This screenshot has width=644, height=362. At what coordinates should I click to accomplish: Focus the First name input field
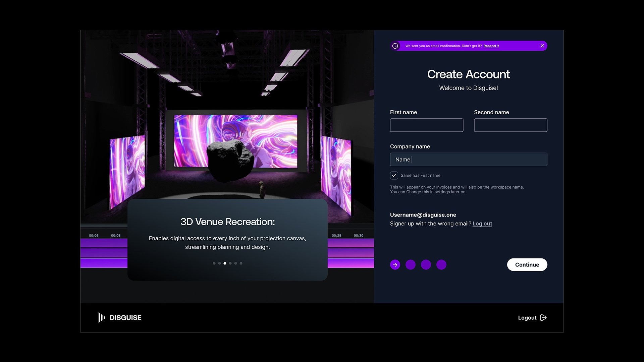pos(427,125)
